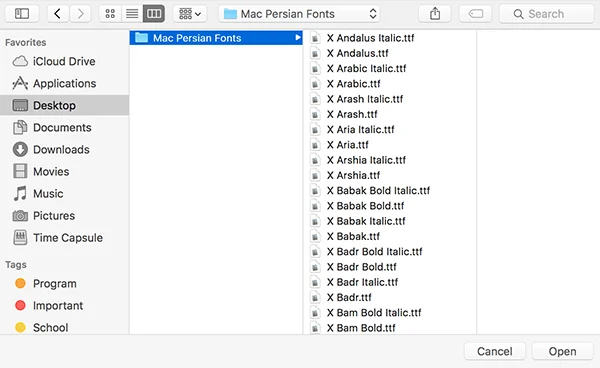The image size is (600, 368).
Task: Toggle the sidebar visibility button
Action: [x=22, y=14]
